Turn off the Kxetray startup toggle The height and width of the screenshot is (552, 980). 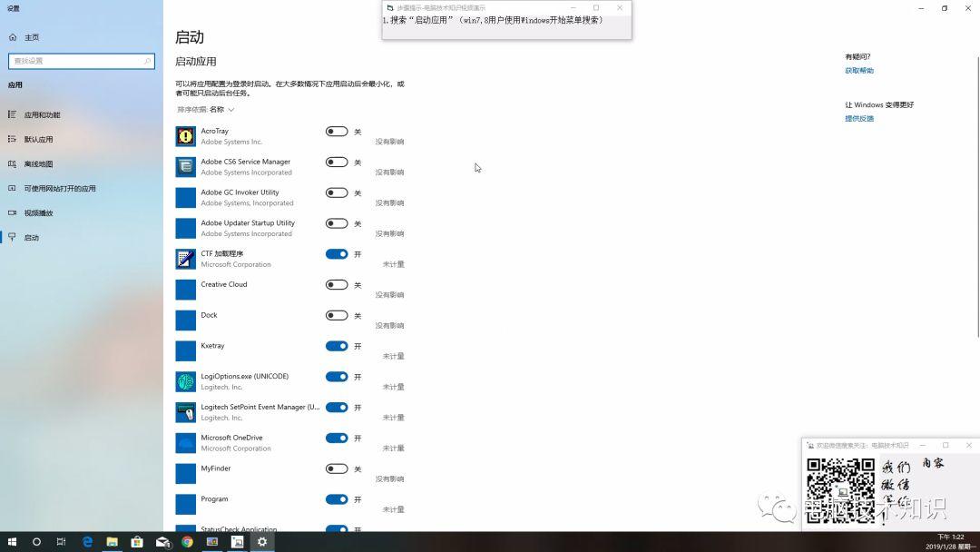point(337,346)
